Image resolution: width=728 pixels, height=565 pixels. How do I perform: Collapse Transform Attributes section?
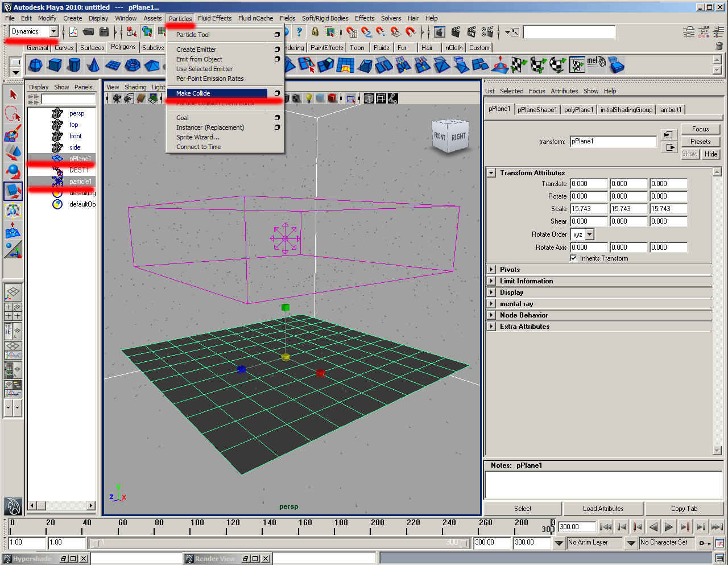click(491, 173)
